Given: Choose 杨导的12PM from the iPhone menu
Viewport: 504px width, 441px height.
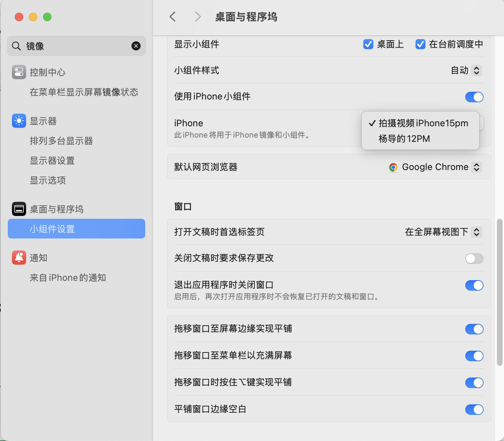Looking at the screenshot, I should point(420,139).
